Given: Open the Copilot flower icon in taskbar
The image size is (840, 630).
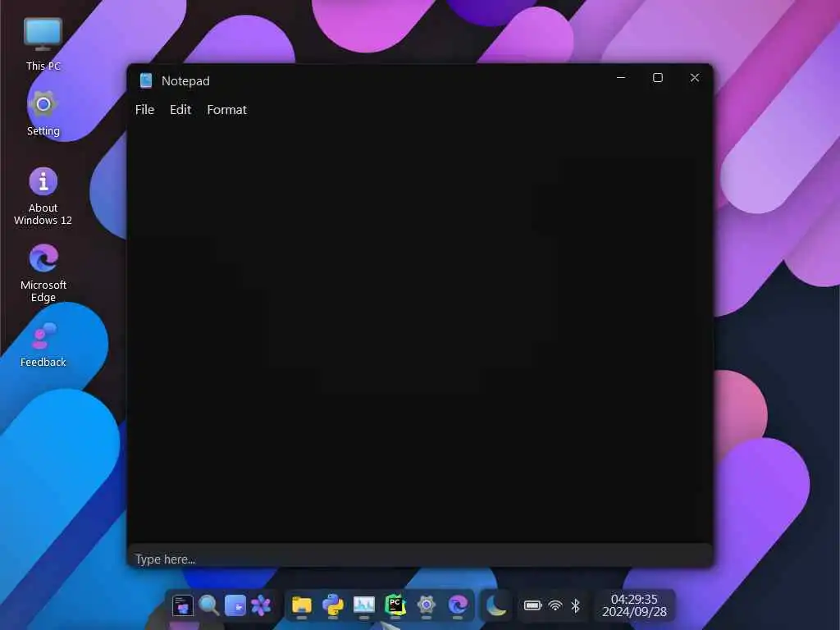Looking at the screenshot, I should click(x=261, y=605).
